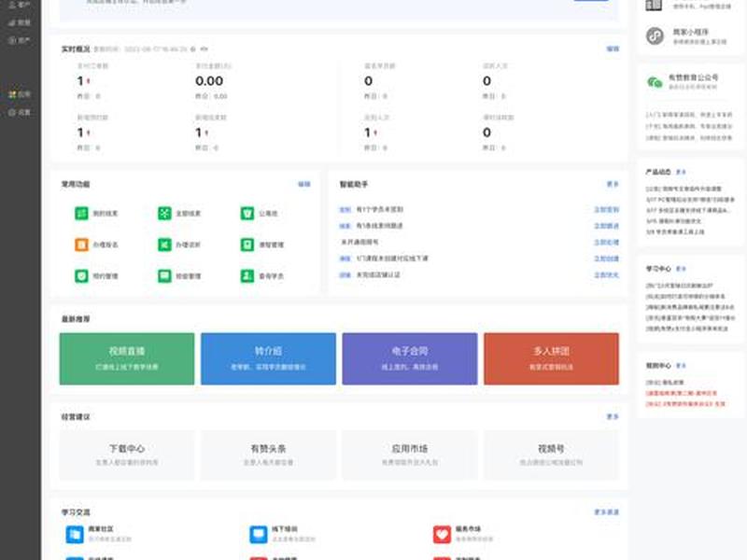Click the 商家小程序 mini-program icon
Screen dimensions: 747x560
point(655,35)
